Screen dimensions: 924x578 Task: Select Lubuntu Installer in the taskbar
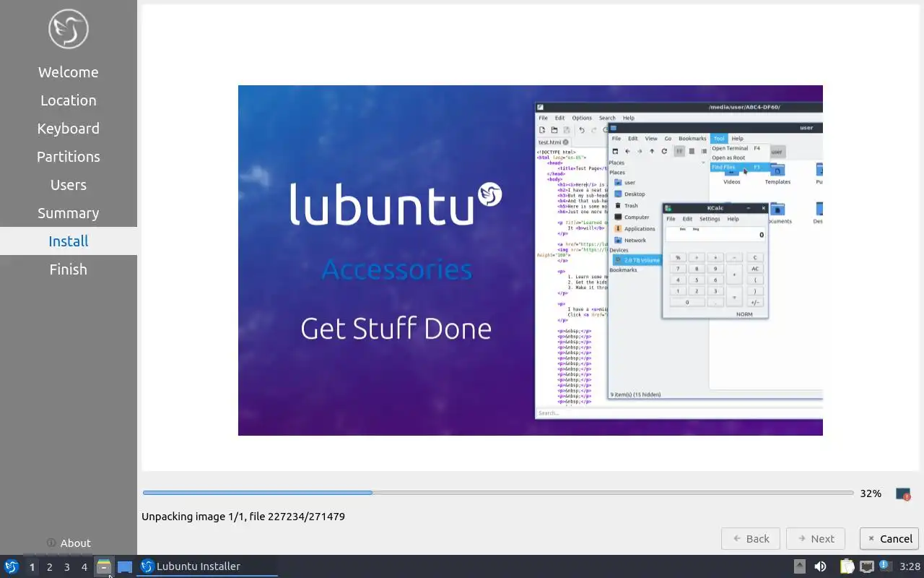coord(207,566)
